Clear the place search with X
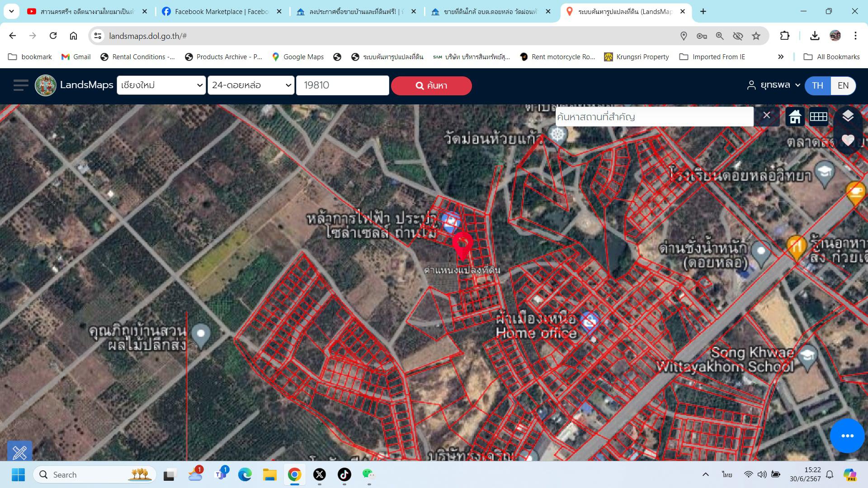This screenshot has width=868, height=488. [766, 116]
